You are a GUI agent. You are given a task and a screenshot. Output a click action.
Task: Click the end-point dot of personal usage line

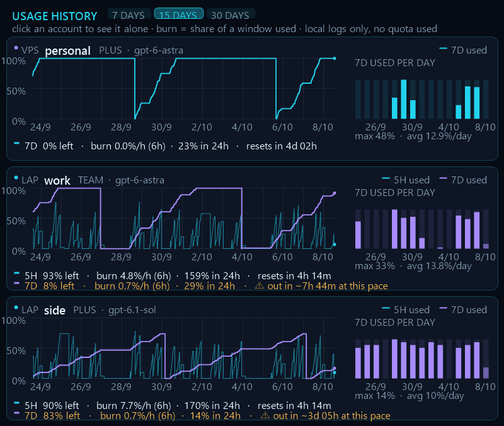(335, 59)
